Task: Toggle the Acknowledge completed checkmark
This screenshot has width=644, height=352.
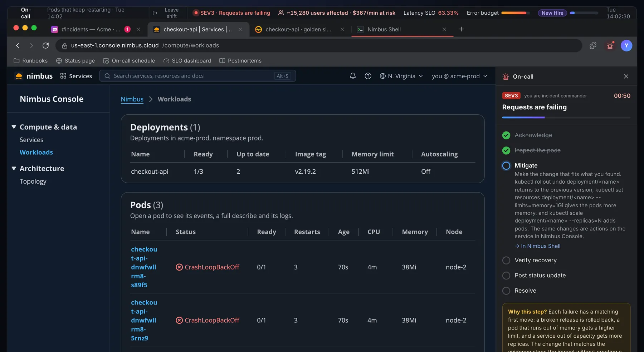Action: coord(506,135)
